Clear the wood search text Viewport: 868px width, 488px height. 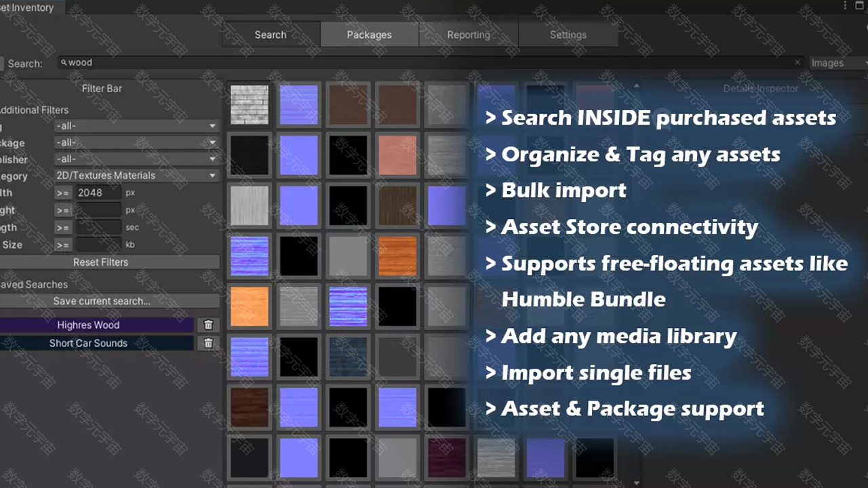pyautogui.click(x=797, y=62)
